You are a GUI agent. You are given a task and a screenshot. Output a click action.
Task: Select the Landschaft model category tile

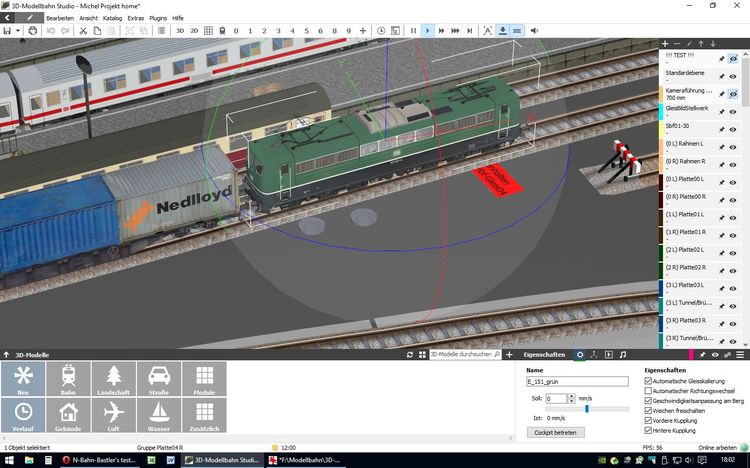113,381
